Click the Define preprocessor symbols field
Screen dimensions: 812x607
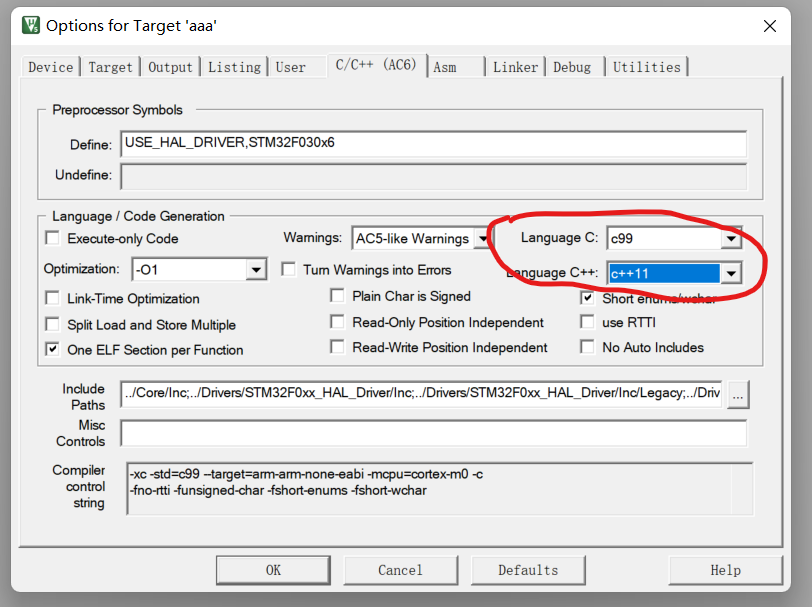point(433,143)
